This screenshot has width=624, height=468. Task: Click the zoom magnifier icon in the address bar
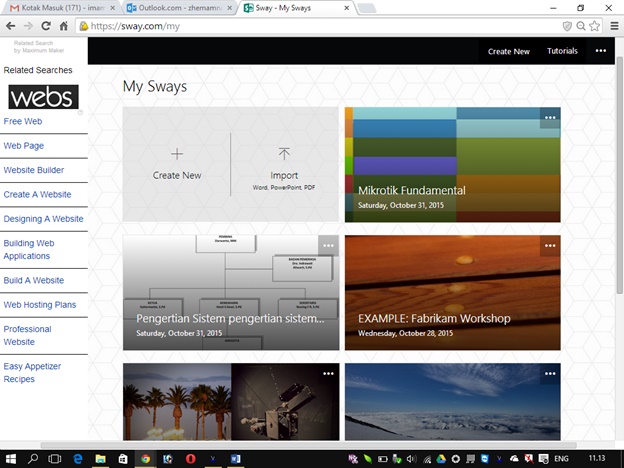[581, 26]
